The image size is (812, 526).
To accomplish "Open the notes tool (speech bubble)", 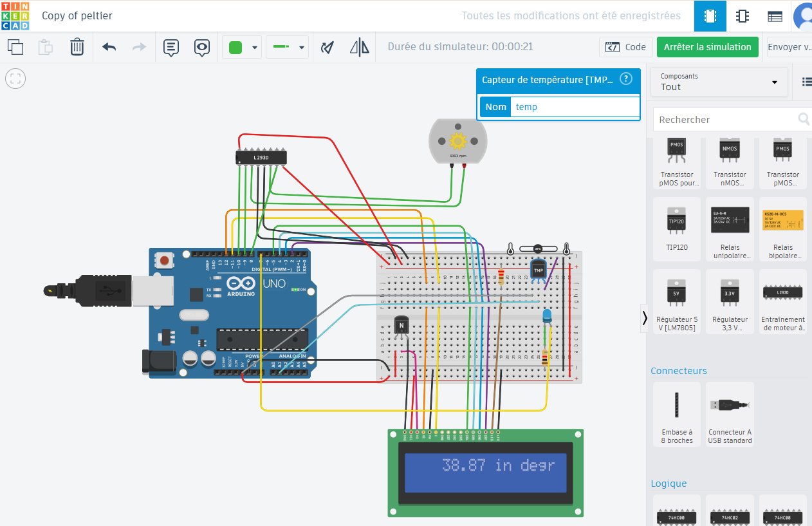I will pos(171,47).
